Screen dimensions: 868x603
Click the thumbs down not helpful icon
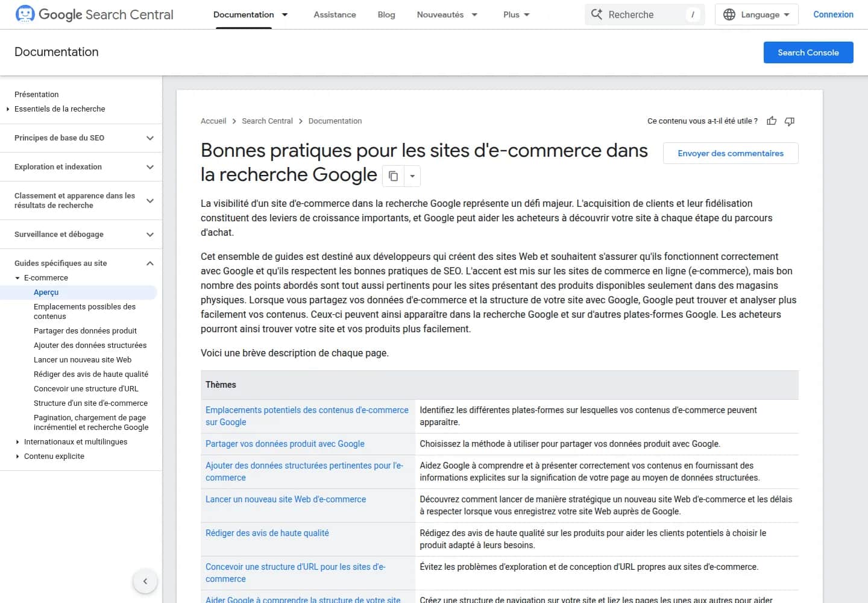coord(790,121)
